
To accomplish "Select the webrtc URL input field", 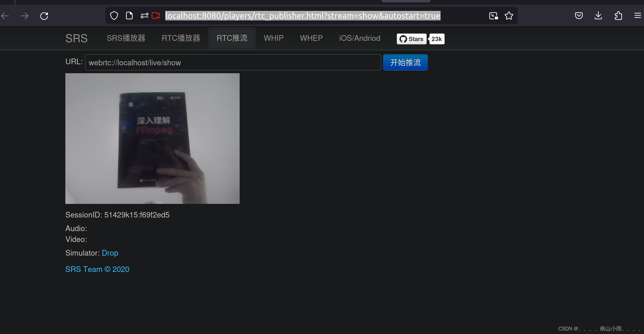I will tap(233, 62).
